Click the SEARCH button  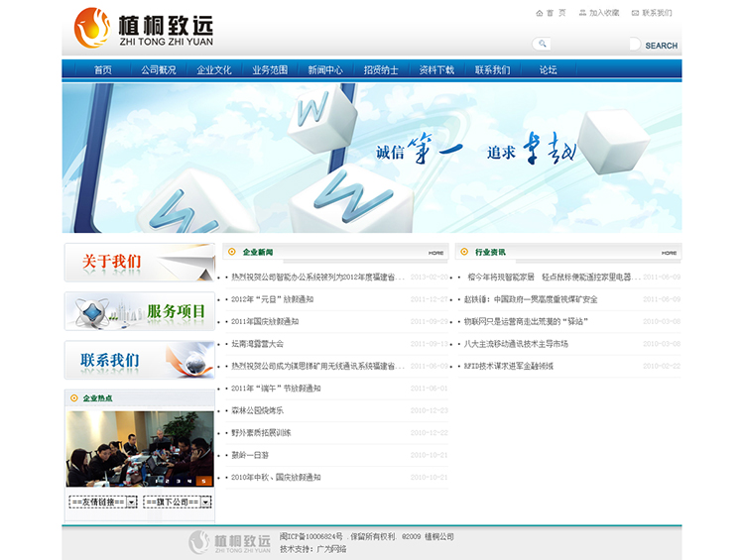pyautogui.click(x=661, y=46)
